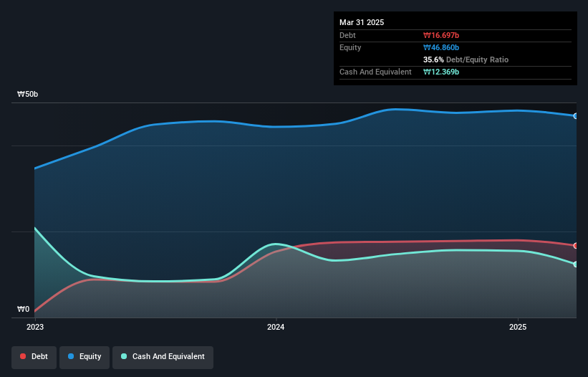Viewport: 588px width, 377px height.
Task: Click the ₩46.860b equity value
Action: point(441,47)
